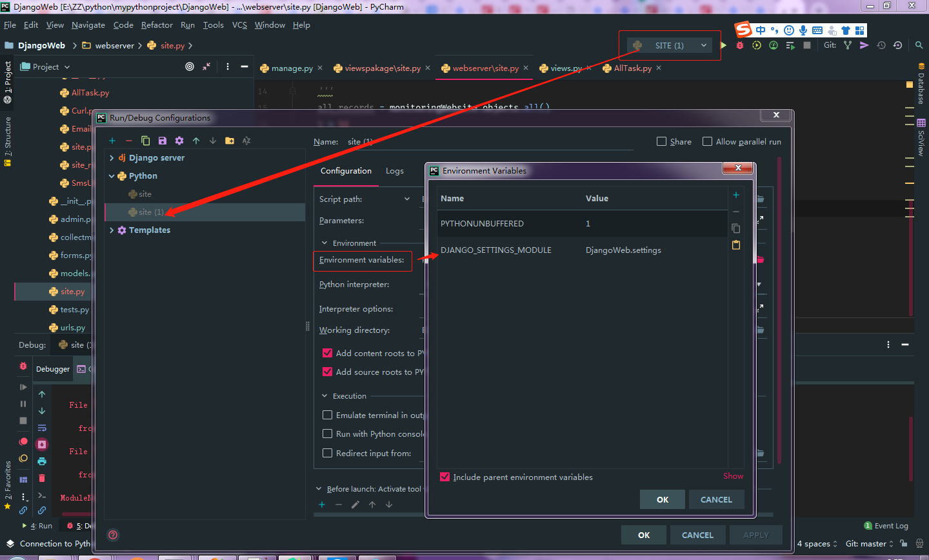
Task: Toggle the Share checkbox
Action: (x=661, y=141)
